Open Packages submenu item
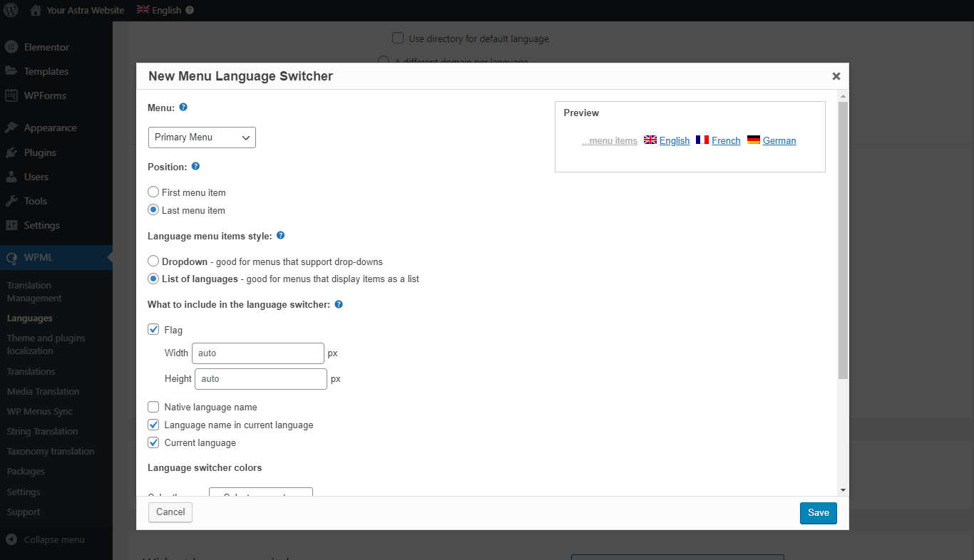The width and height of the screenshot is (974, 560). tap(26, 471)
